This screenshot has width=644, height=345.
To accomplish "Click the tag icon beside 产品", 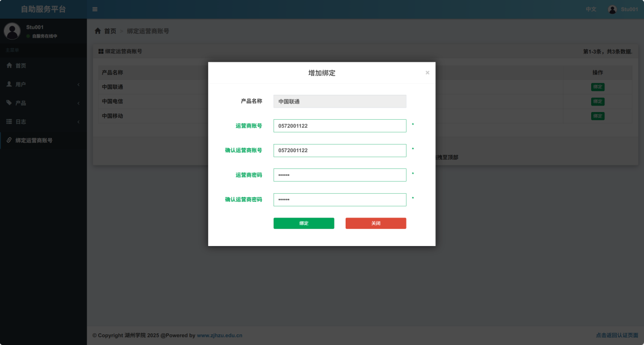I will (x=9, y=102).
